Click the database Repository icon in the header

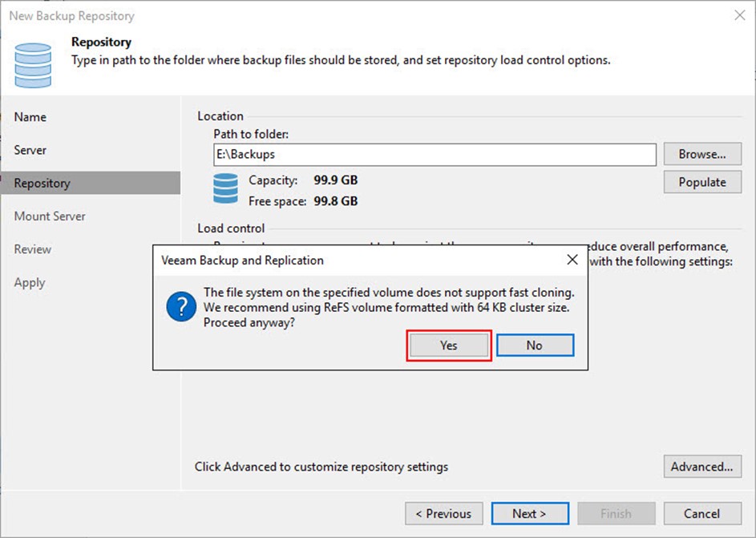[33, 65]
